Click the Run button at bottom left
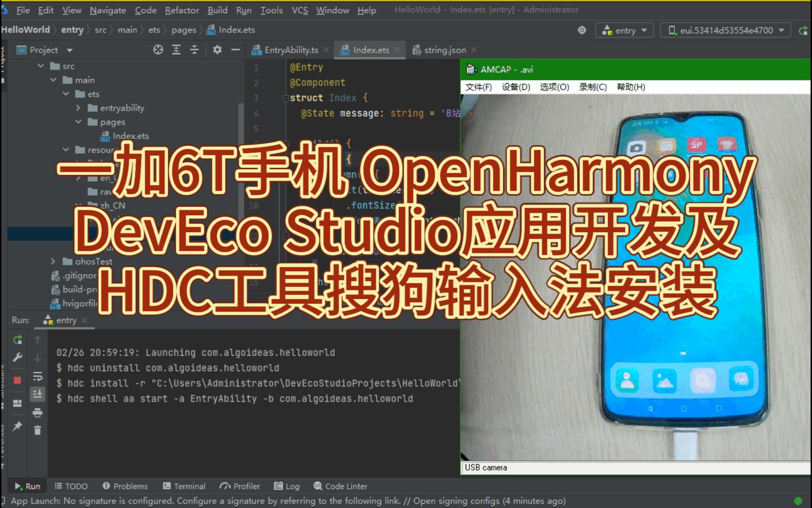Screen dimensions: 812x508 click(27, 486)
